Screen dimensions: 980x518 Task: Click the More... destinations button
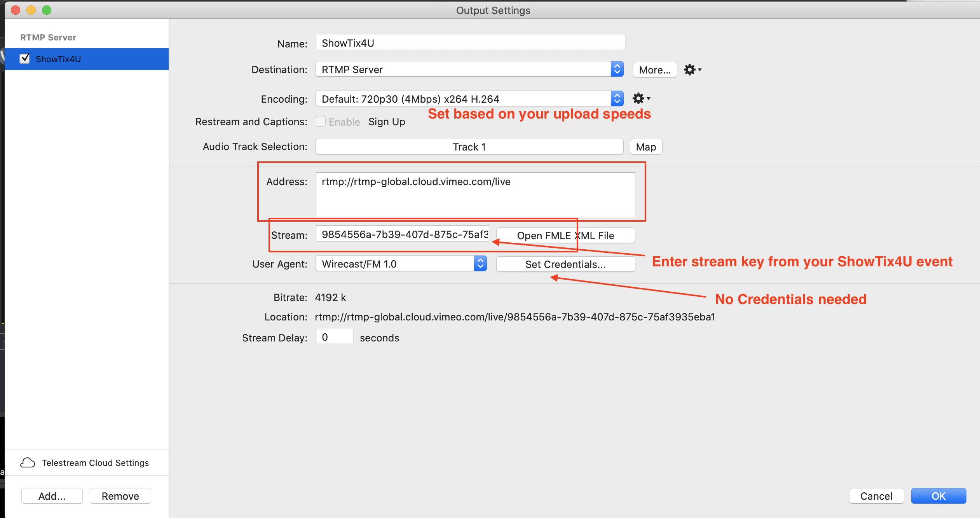(x=655, y=70)
